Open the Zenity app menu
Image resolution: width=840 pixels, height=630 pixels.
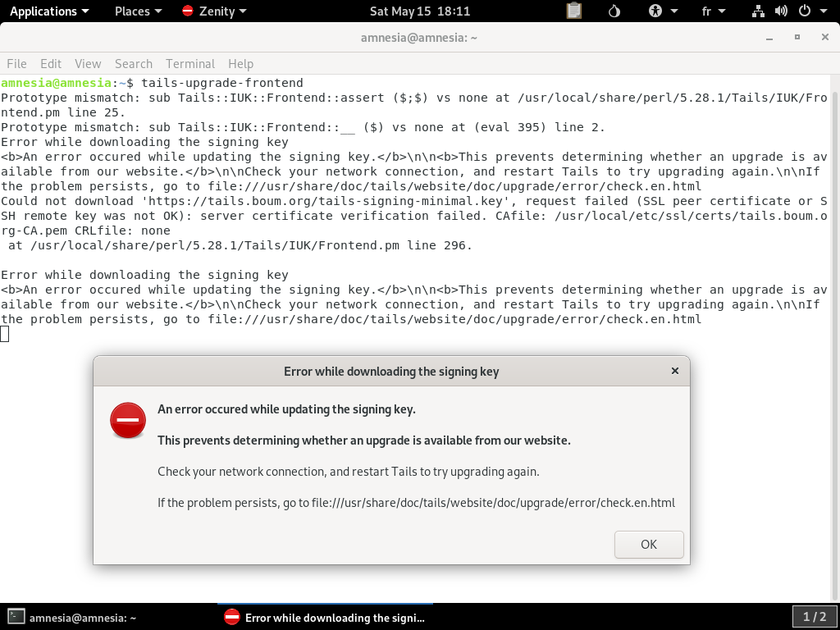[214, 11]
